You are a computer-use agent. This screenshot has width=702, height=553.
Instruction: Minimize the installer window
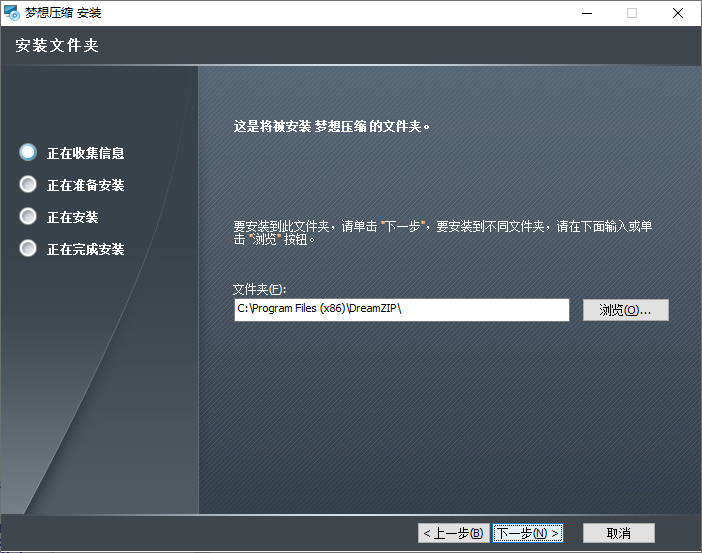point(587,13)
